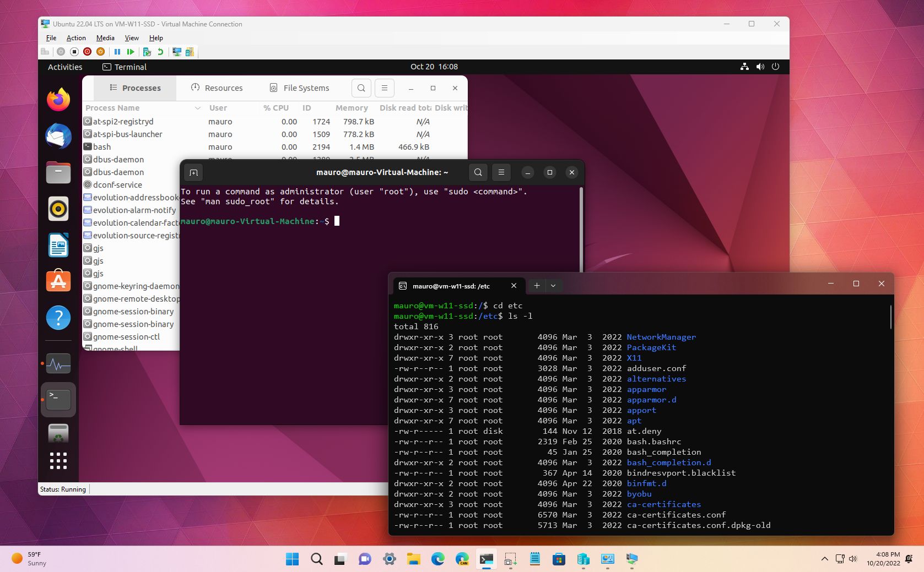The image size is (924, 572).
Task: Pause the virtual machine from the Hyper-V toolbar
Action: (x=117, y=52)
